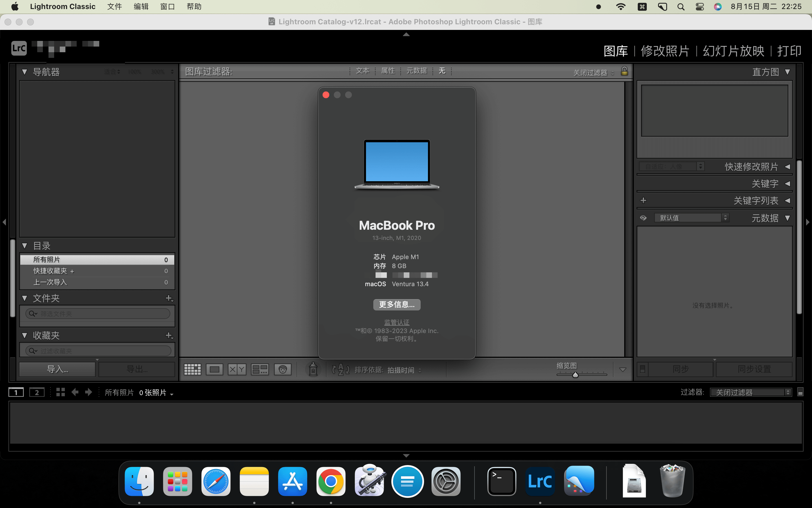Open Compare view (XY) in the toolbar
This screenshot has height=508, width=812.
coord(237,370)
